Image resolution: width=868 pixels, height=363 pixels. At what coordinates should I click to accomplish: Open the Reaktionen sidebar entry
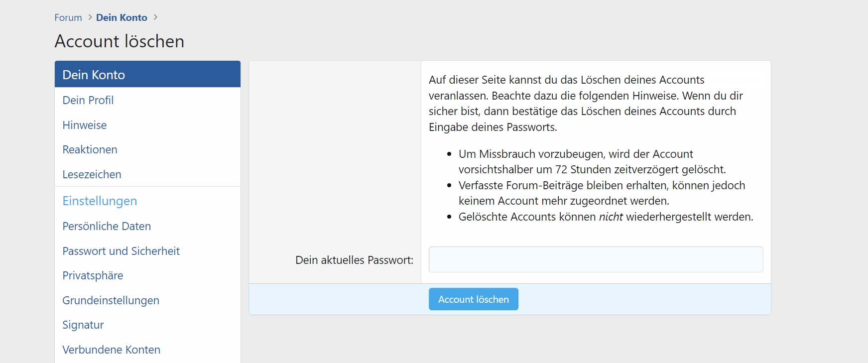pyautogui.click(x=90, y=149)
